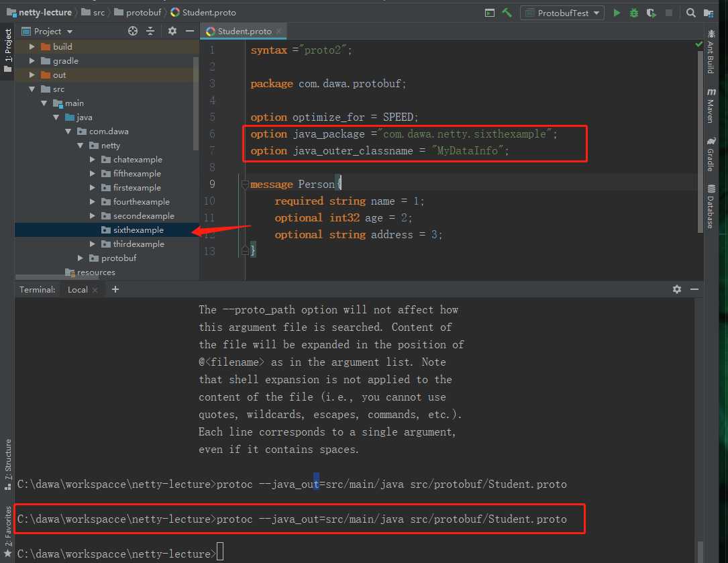Viewport: 728px width, 563px height.
Task: Open the Favorites tool window
Action: [7, 531]
